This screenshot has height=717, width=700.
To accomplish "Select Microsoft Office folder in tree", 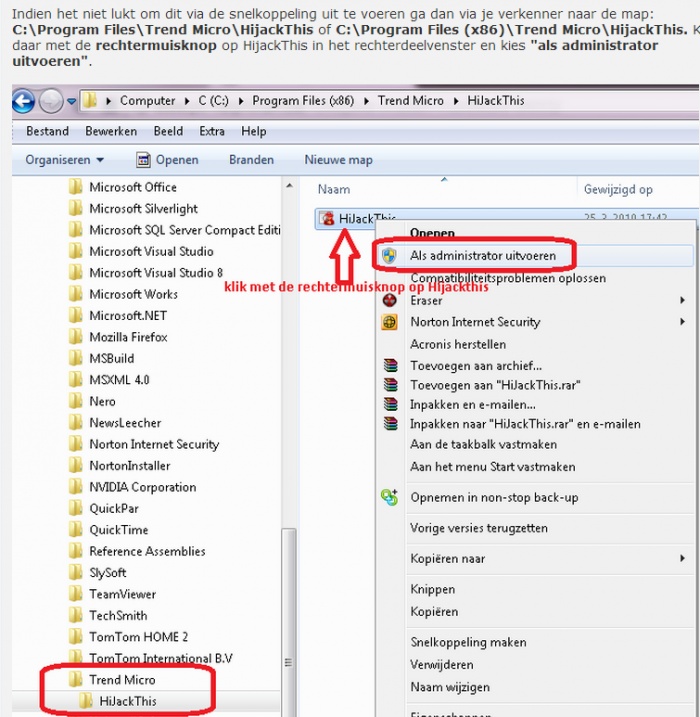I will pyautogui.click(x=133, y=187).
